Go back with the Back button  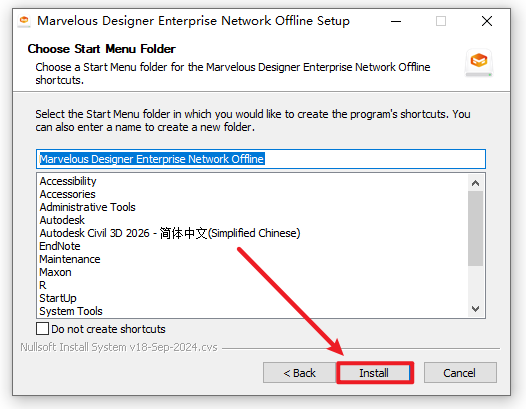pyautogui.click(x=300, y=373)
